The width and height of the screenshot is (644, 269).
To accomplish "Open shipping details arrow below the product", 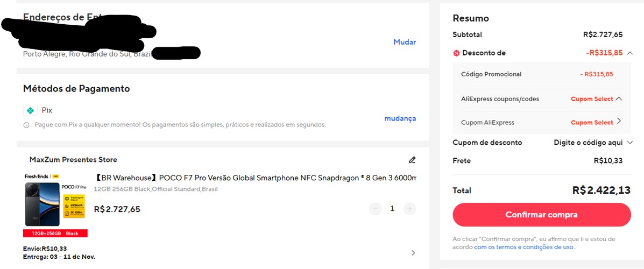I will pos(413,253).
